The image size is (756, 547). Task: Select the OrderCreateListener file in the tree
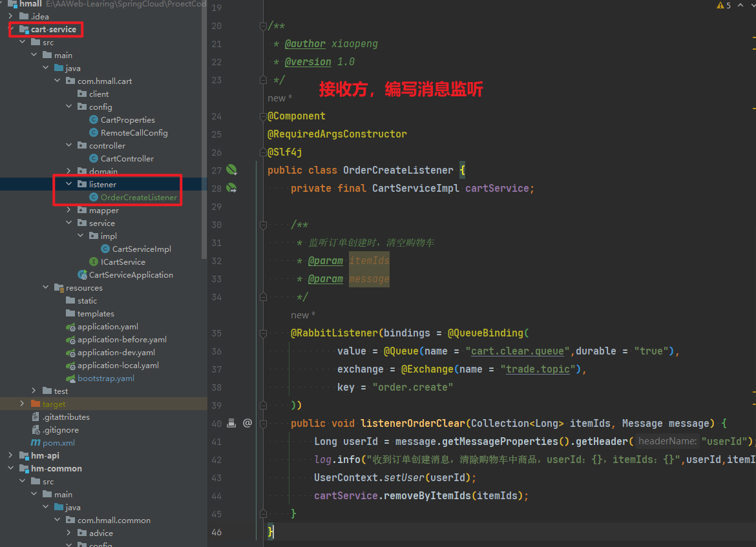click(138, 197)
